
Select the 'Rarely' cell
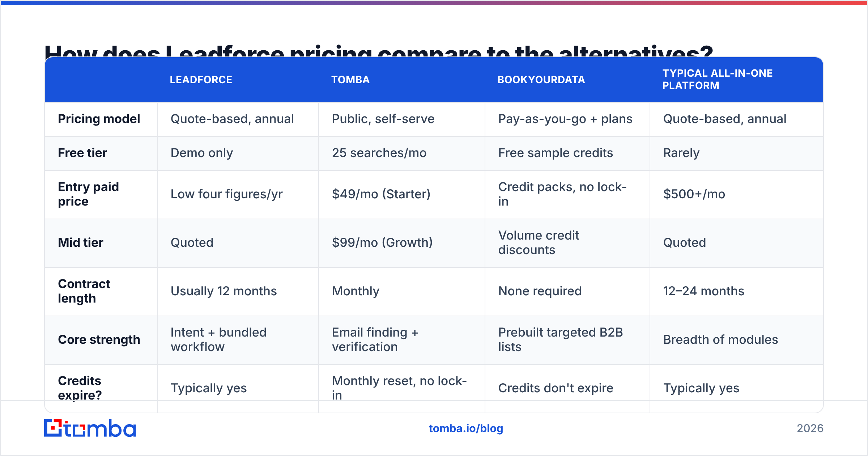click(x=736, y=153)
